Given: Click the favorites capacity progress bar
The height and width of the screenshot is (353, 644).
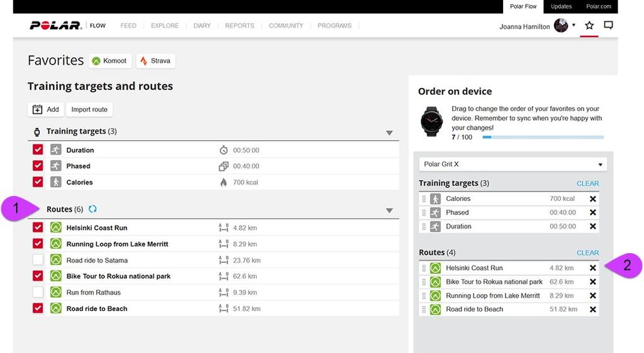Looking at the screenshot, I should (x=543, y=137).
